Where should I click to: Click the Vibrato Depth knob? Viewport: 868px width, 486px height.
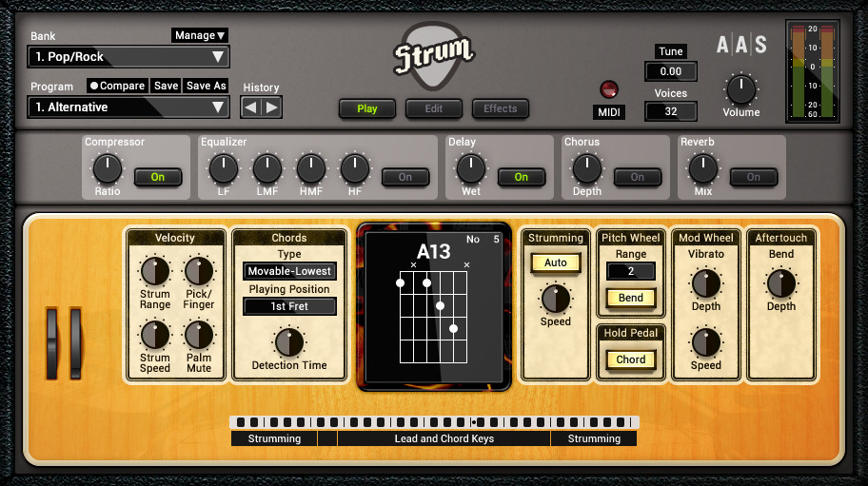(x=706, y=283)
